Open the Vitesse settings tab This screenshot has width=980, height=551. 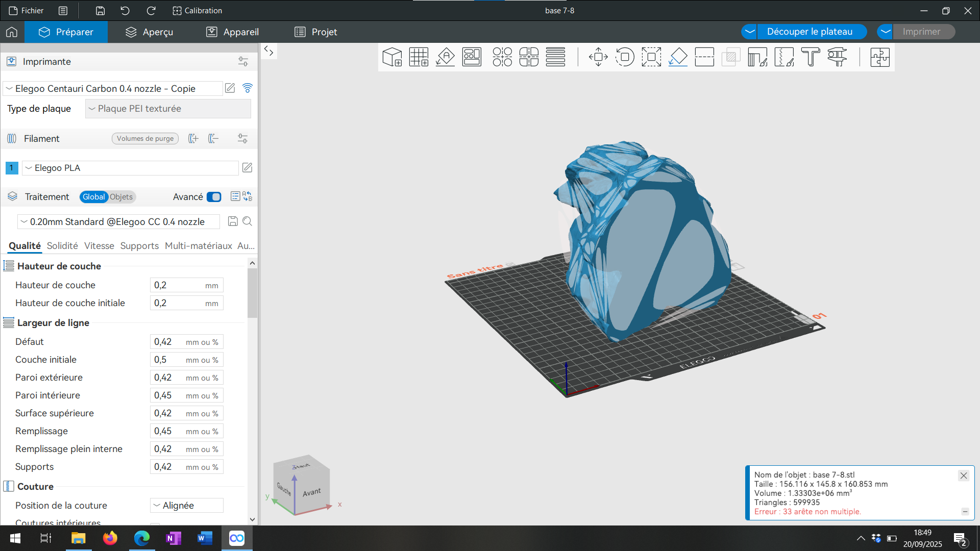pyautogui.click(x=99, y=246)
